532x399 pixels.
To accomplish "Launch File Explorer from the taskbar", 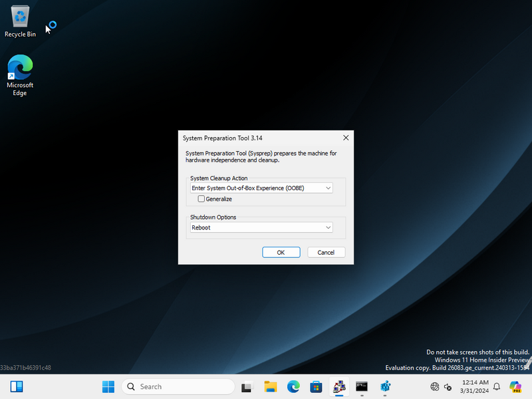I will coord(271,386).
